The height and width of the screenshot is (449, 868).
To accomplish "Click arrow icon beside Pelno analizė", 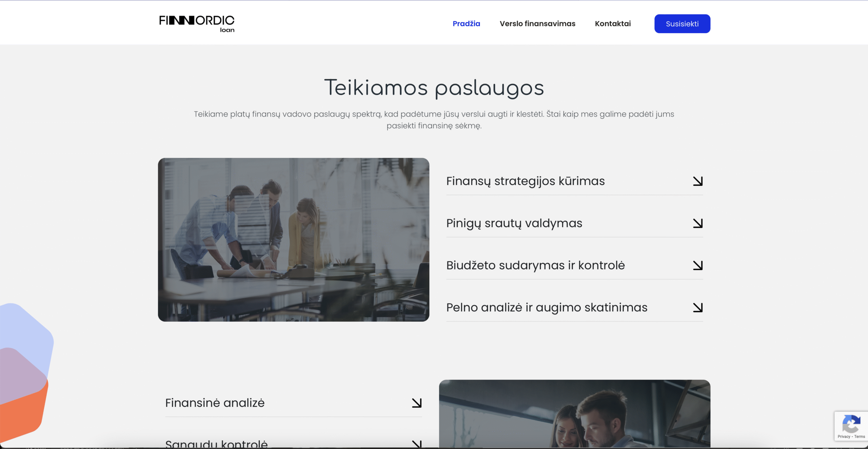I will (x=697, y=307).
